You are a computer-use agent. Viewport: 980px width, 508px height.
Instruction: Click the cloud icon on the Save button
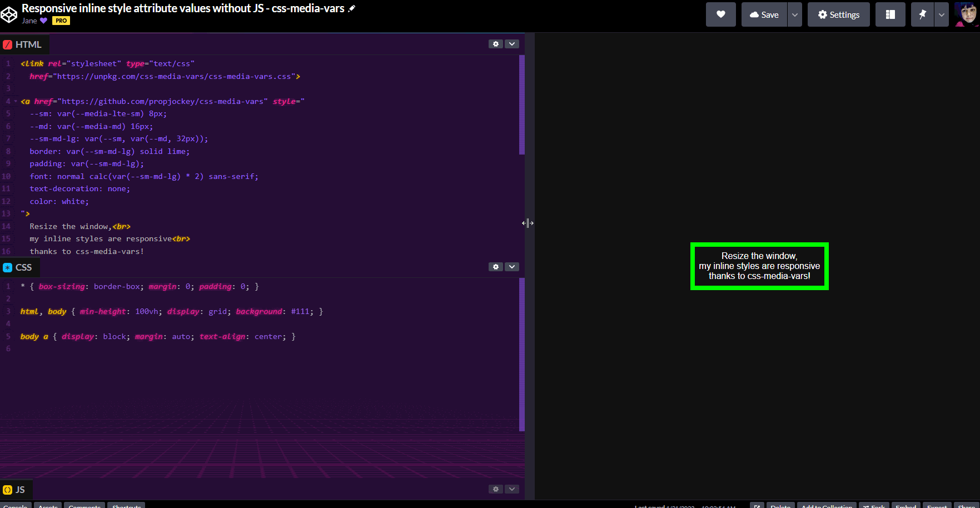click(x=755, y=15)
